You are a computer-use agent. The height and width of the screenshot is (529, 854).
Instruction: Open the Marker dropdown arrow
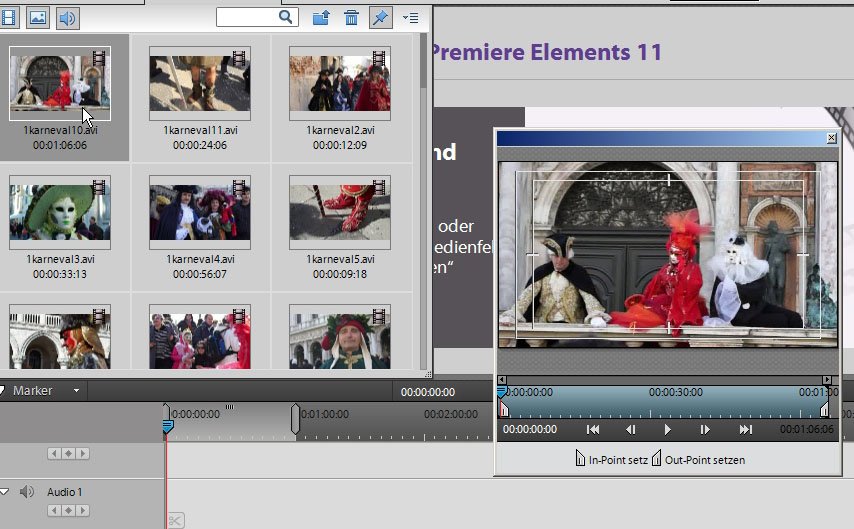(x=76, y=391)
